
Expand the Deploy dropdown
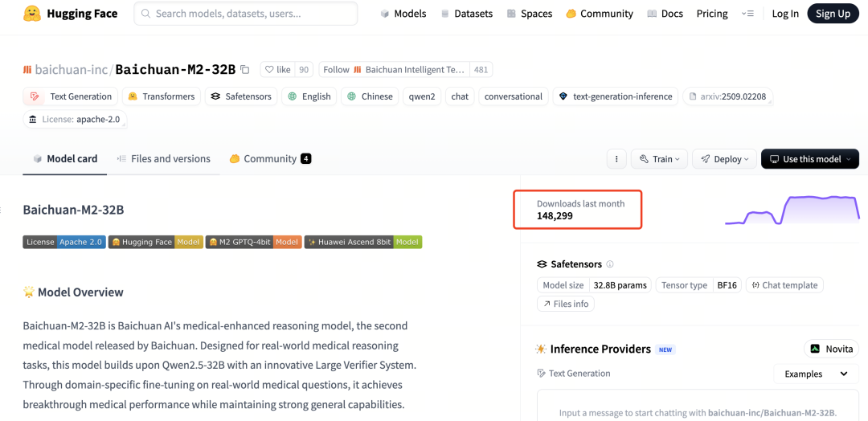(x=724, y=159)
